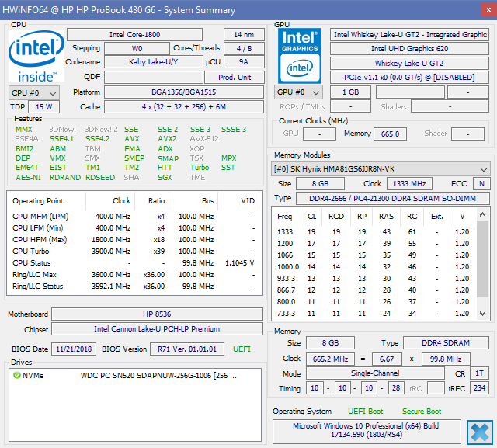The image size is (497, 448).
Task: Click the µCU 9A field
Action: pyautogui.click(x=244, y=62)
